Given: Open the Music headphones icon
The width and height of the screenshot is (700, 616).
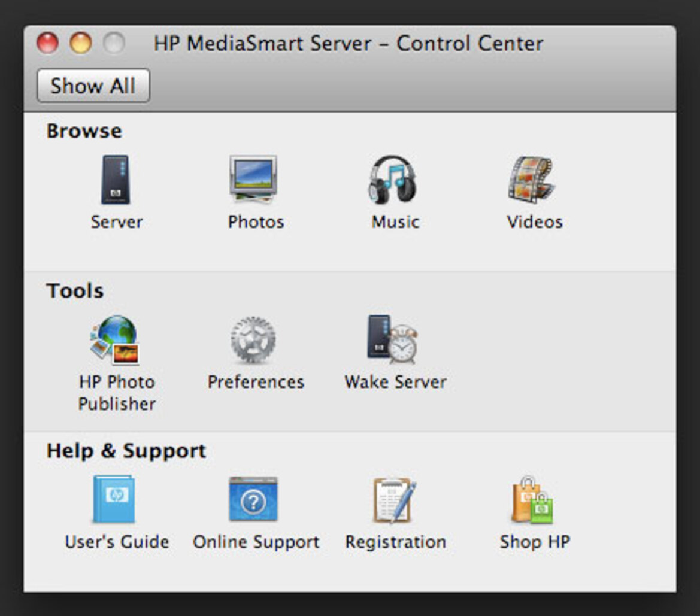Looking at the screenshot, I should (x=392, y=179).
